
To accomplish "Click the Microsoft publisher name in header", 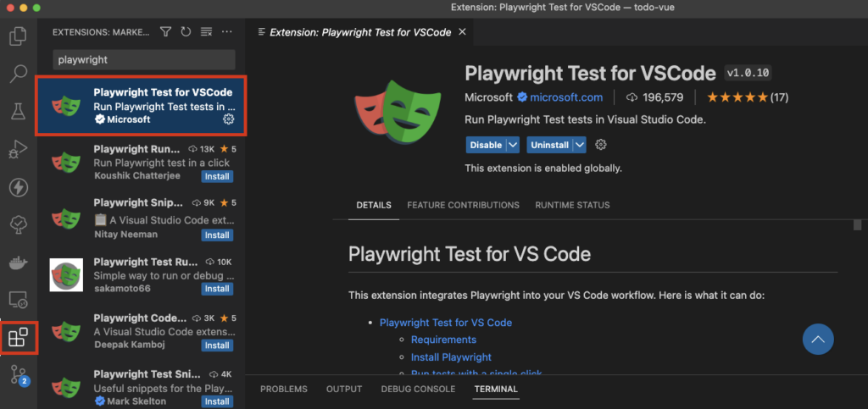I will (489, 97).
